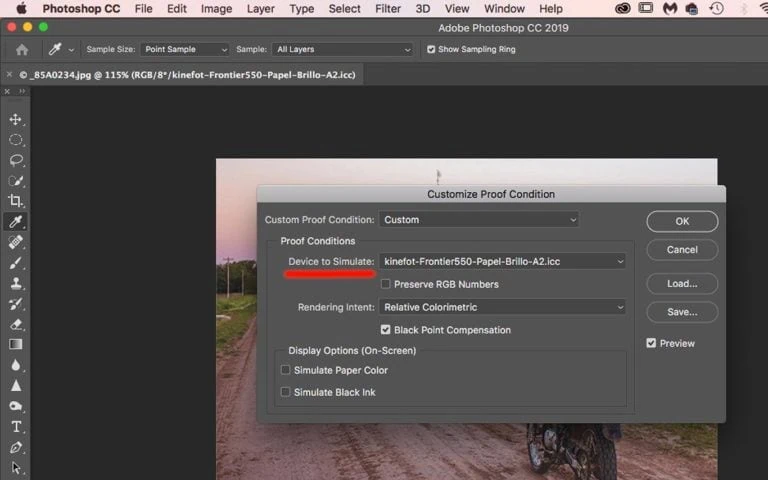The width and height of the screenshot is (768, 480).
Task: Toggle the Preview checkbox
Action: pyautogui.click(x=651, y=343)
